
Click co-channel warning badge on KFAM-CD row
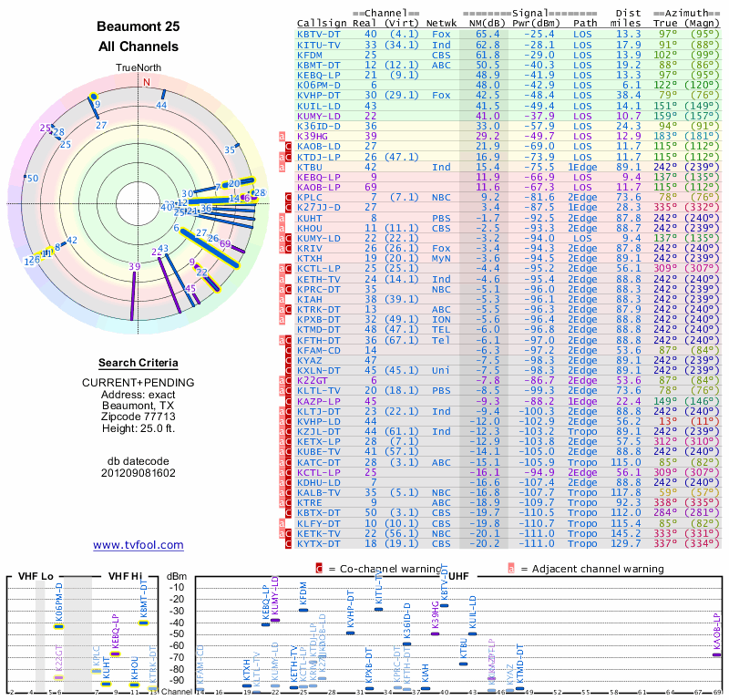[288, 350]
